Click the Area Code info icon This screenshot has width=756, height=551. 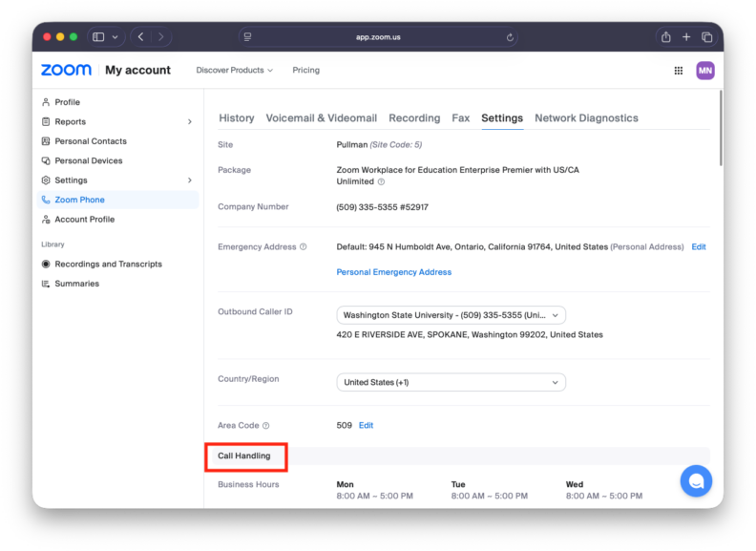[x=265, y=426]
